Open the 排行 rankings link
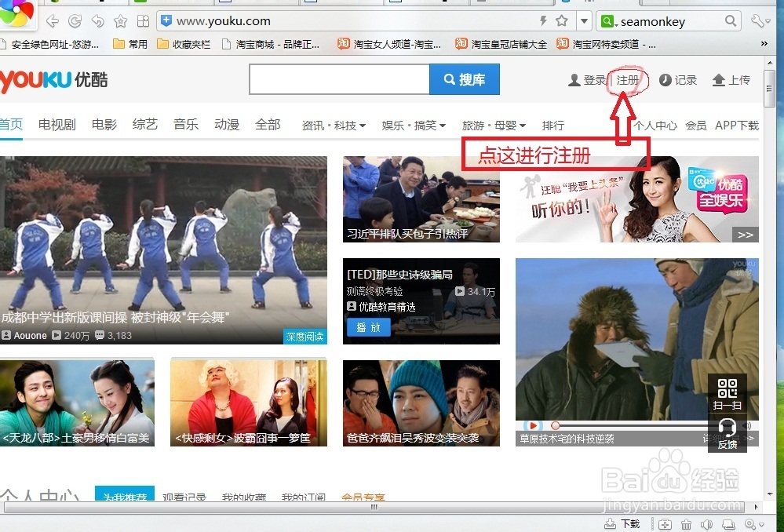This screenshot has height=532, width=784. point(553,126)
